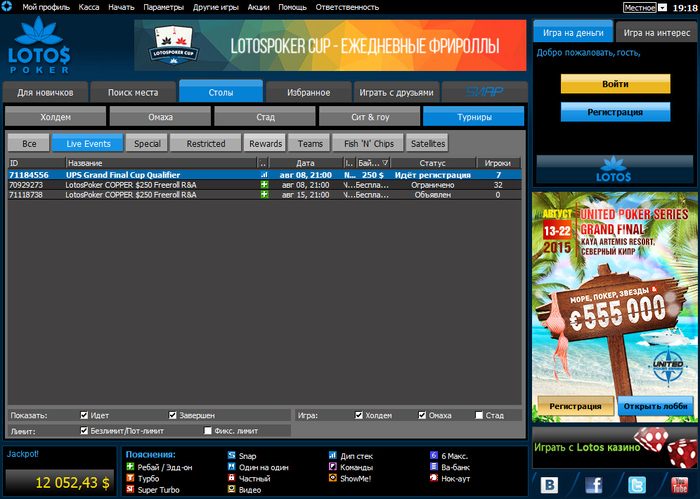This screenshot has height=499, width=700.
Task: Open the Избранное tab
Action: [x=308, y=92]
